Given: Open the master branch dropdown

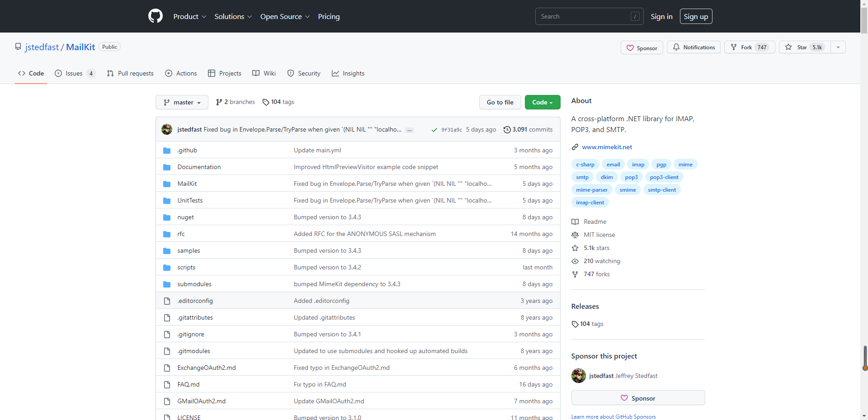Looking at the screenshot, I should point(182,102).
